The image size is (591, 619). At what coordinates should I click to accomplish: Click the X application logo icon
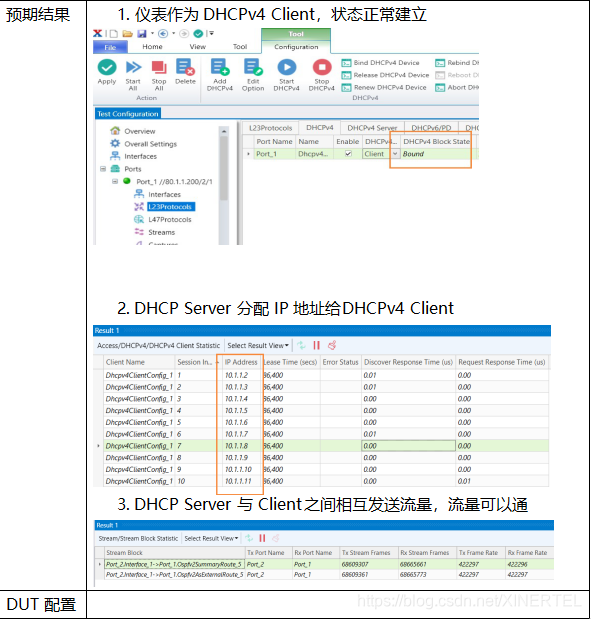pyautogui.click(x=98, y=33)
